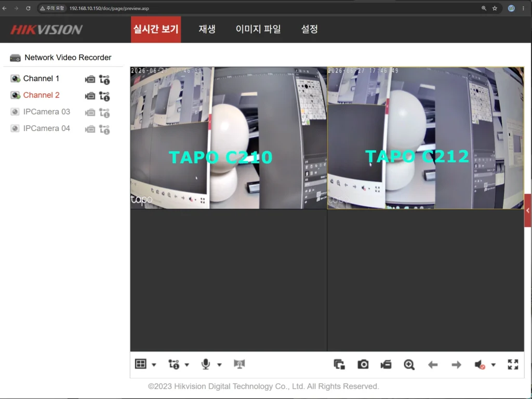The height and width of the screenshot is (399, 532).
Task: Toggle live view icon for IPCamera 03
Action: 15,112
